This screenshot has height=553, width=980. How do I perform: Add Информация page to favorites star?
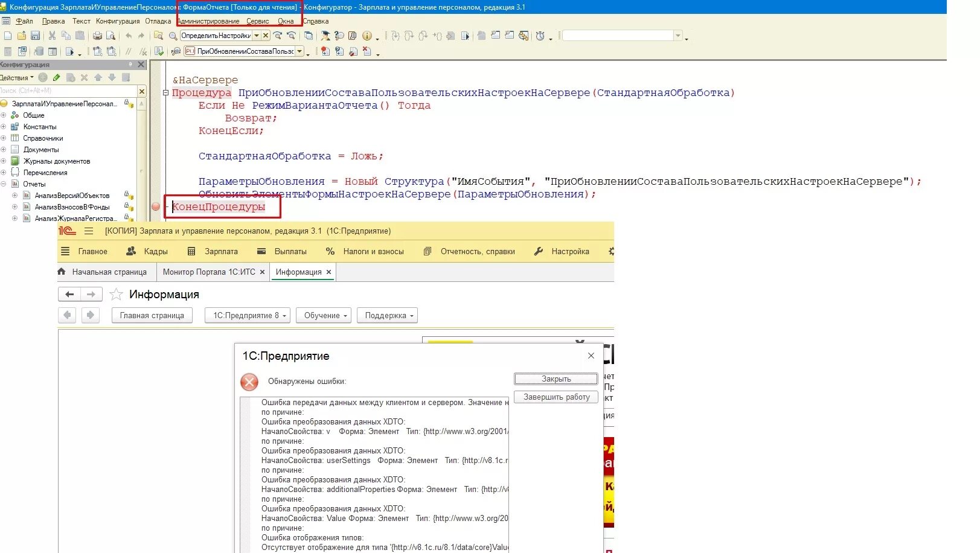pyautogui.click(x=117, y=295)
